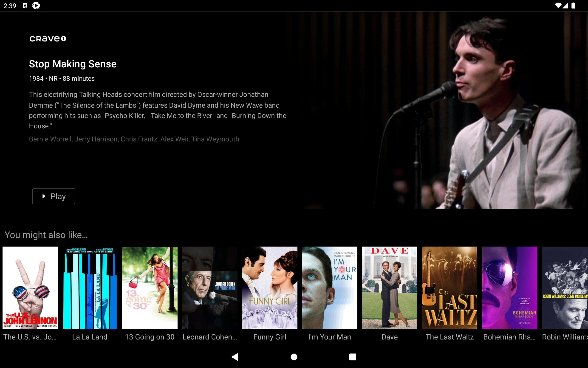Click the Talking Heads concert description
The height and width of the screenshot is (368, 588).
coord(158,110)
